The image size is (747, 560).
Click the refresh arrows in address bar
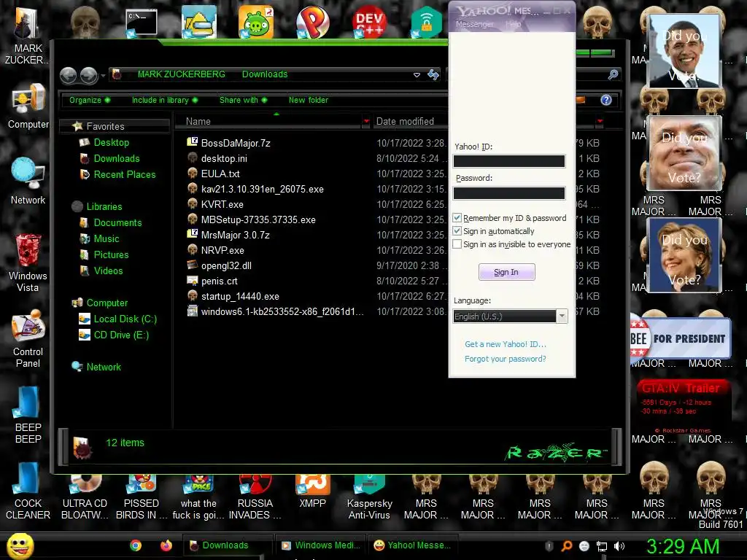point(433,74)
